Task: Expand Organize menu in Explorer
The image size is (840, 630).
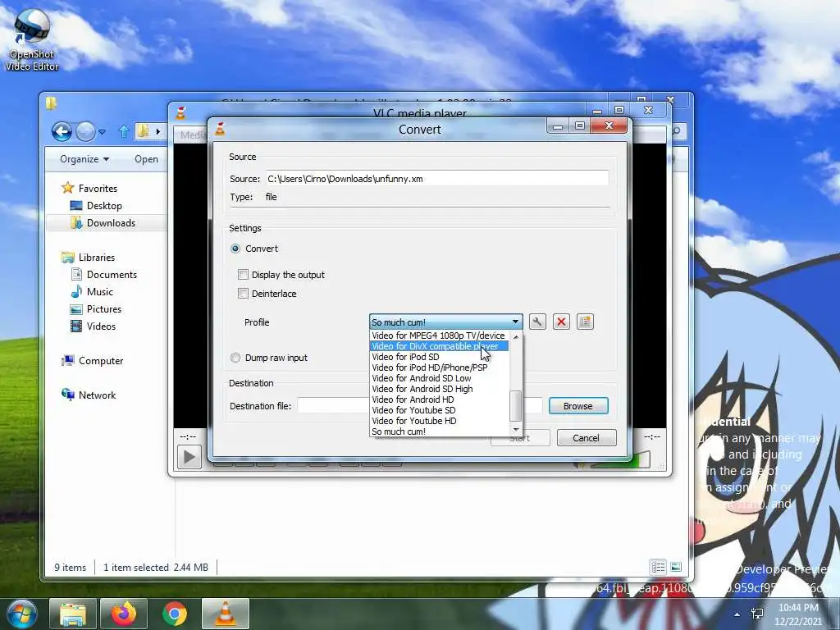Action: [x=84, y=159]
